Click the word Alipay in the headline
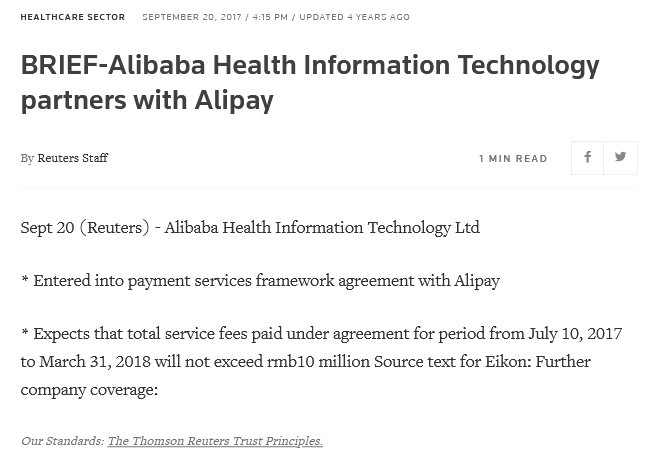The width and height of the screenshot is (660, 458). click(234, 101)
